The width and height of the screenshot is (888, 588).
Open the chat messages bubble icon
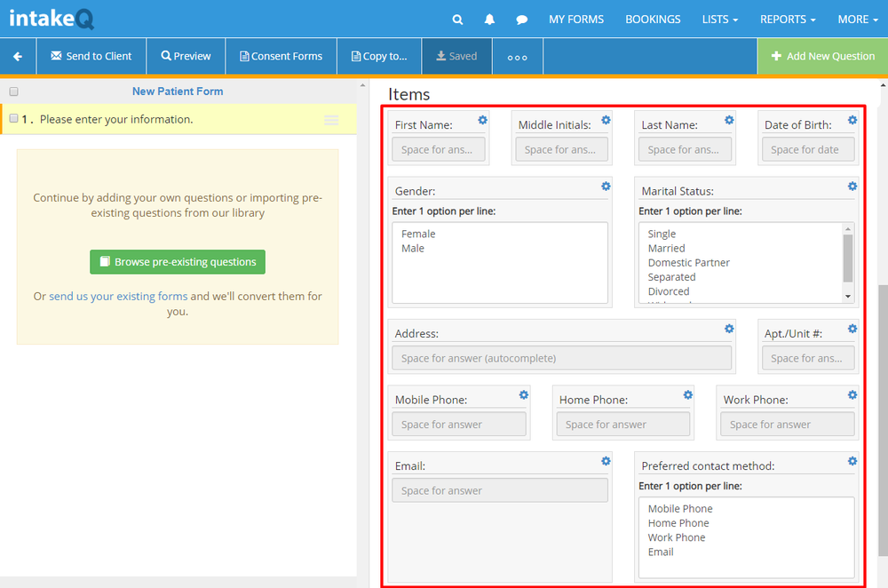point(521,20)
